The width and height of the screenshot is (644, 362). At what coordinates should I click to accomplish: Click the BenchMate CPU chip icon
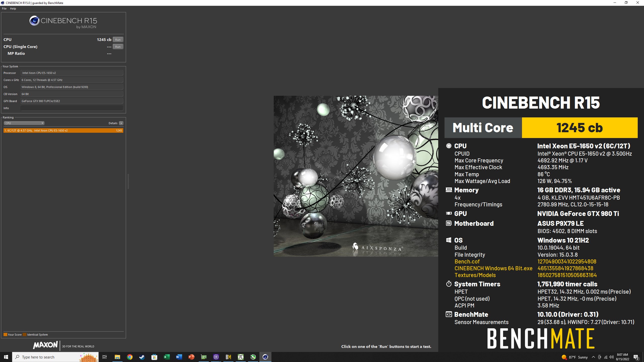pyautogui.click(x=449, y=146)
